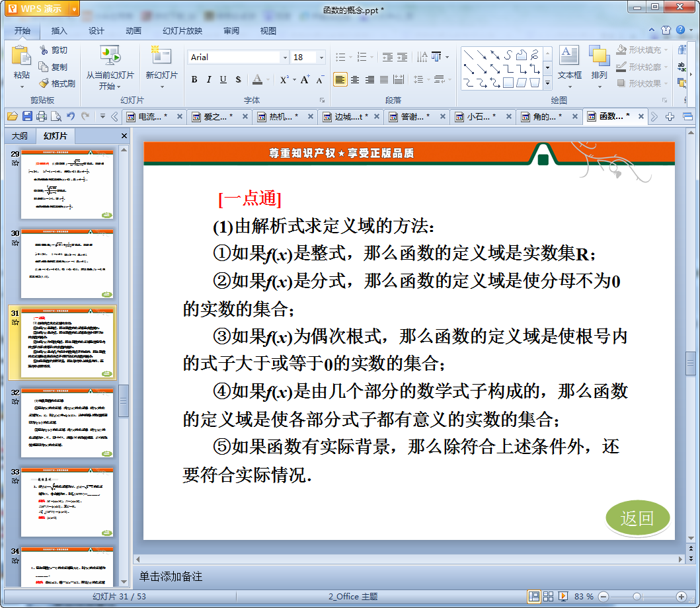This screenshot has width=700, height=608.
Task: Click the increase indent icon
Action: pos(403,57)
